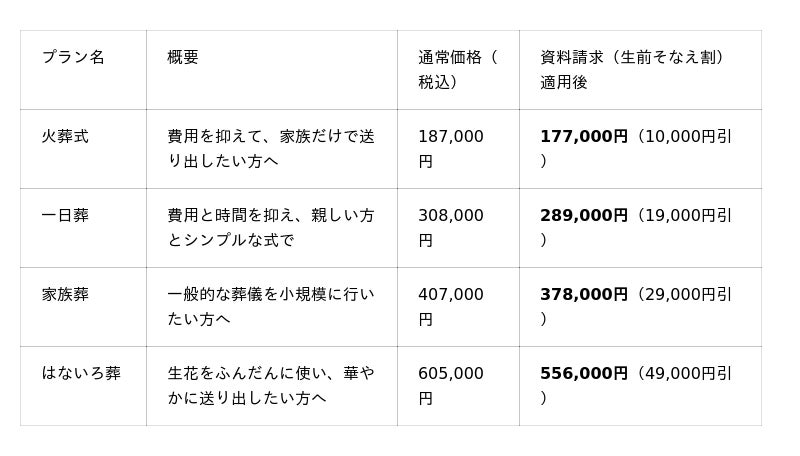This screenshot has width=800, height=456.
Task: Click the 187,000円 regular price
Action: [451, 148]
